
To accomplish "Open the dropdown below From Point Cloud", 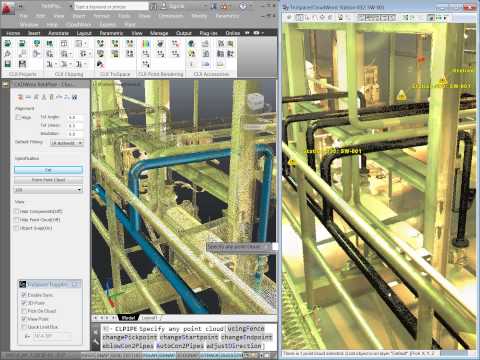I will tap(48, 189).
